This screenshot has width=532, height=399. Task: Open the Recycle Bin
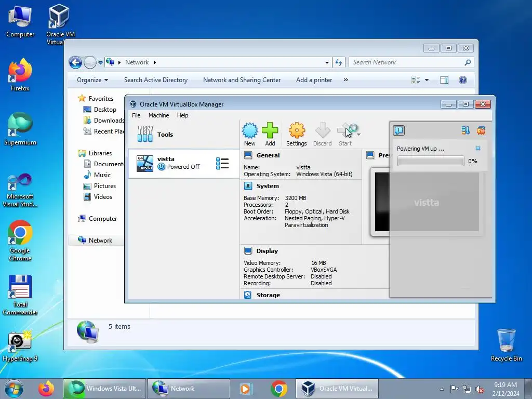[506, 345]
